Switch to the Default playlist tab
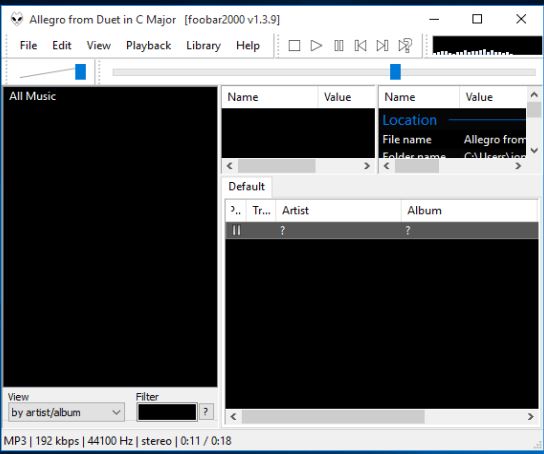This screenshot has height=454, width=544. coord(247,187)
